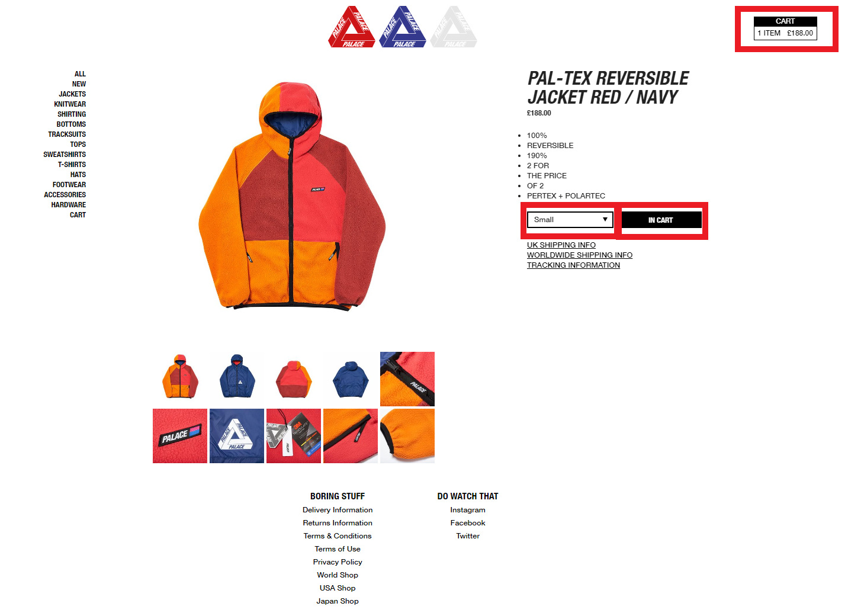Show the hang tags thumbnail image

(x=294, y=436)
